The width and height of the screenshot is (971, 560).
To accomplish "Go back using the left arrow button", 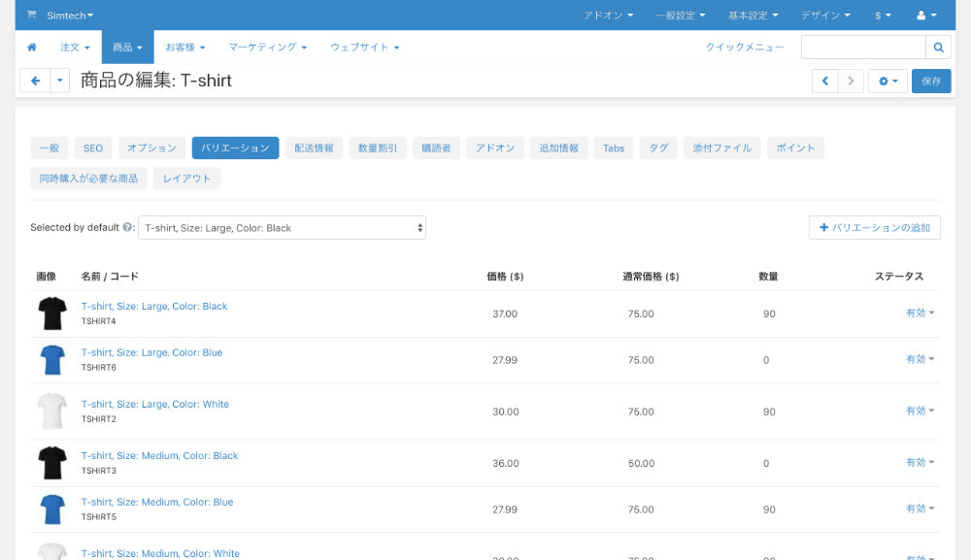I will pyautogui.click(x=35, y=81).
